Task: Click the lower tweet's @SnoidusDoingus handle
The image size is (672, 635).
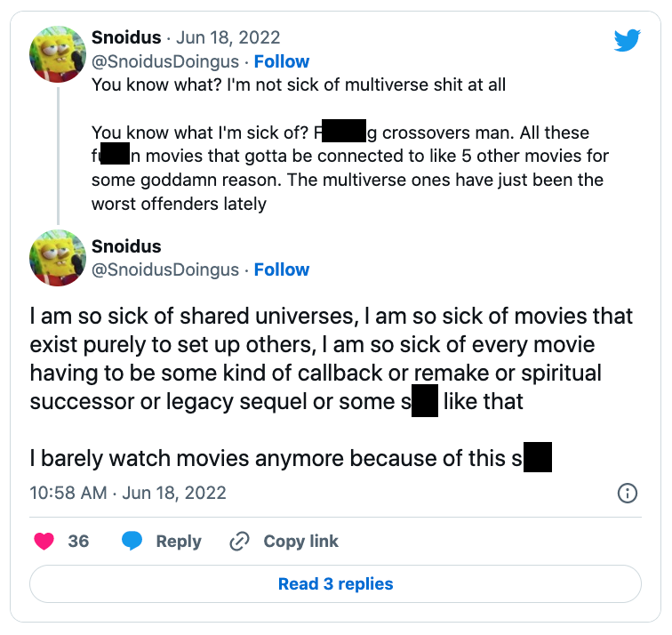Action: 165,269
